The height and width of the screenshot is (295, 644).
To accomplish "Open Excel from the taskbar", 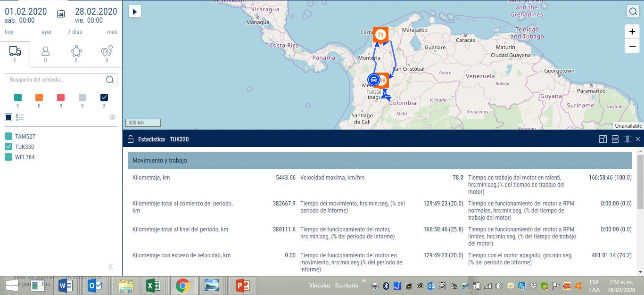I will pos(153,286).
